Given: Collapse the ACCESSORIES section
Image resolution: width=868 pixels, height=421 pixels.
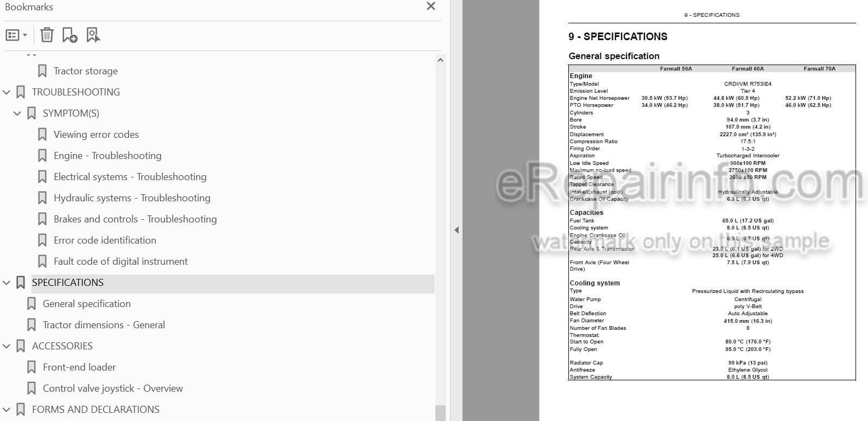Looking at the screenshot, I should pos(7,346).
